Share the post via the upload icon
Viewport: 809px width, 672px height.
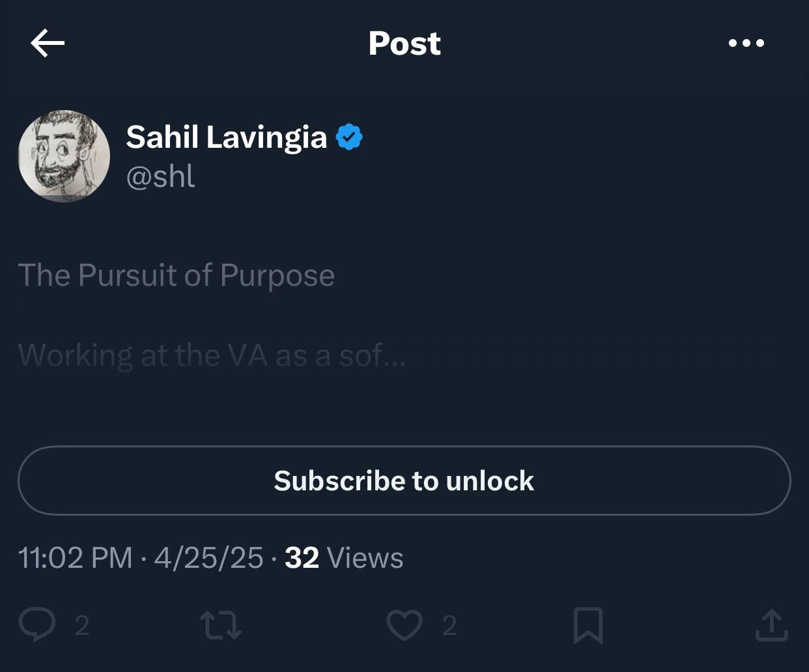click(x=772, y=625)
